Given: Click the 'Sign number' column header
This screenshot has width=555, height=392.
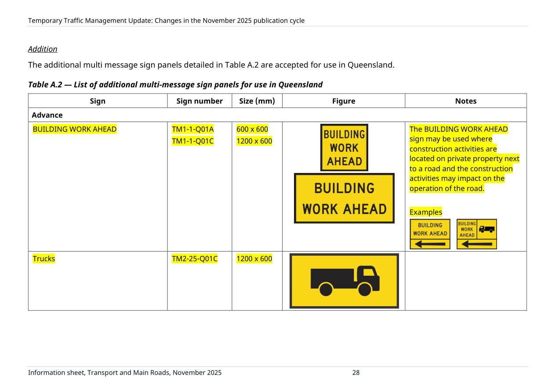Looking at the screenshot, I should click(200, 101).
